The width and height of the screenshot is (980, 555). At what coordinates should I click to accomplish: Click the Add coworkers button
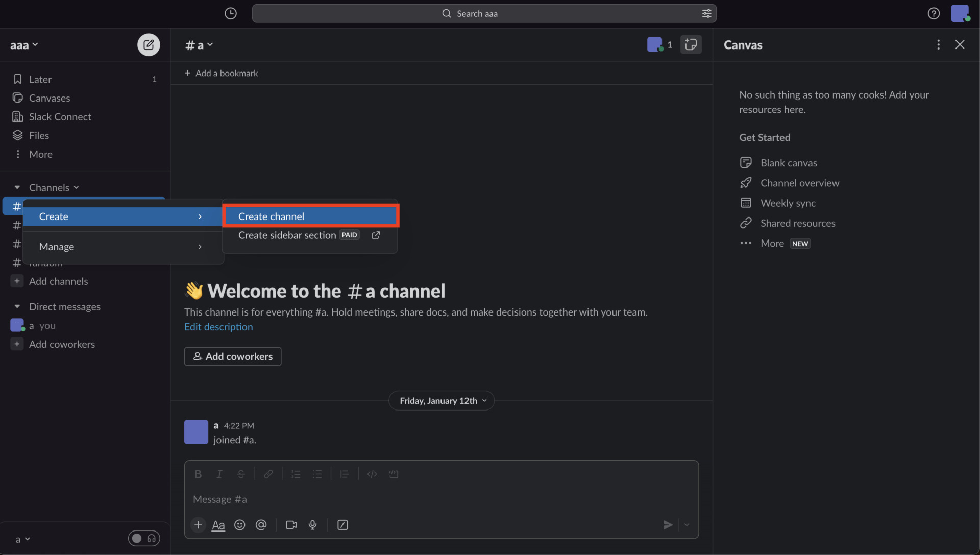click(232, 356)
